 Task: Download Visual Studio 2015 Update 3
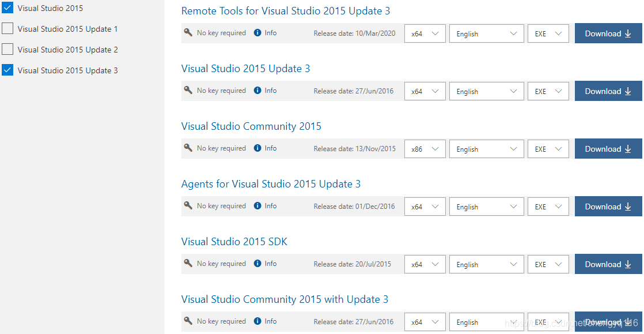pos(608,91)
